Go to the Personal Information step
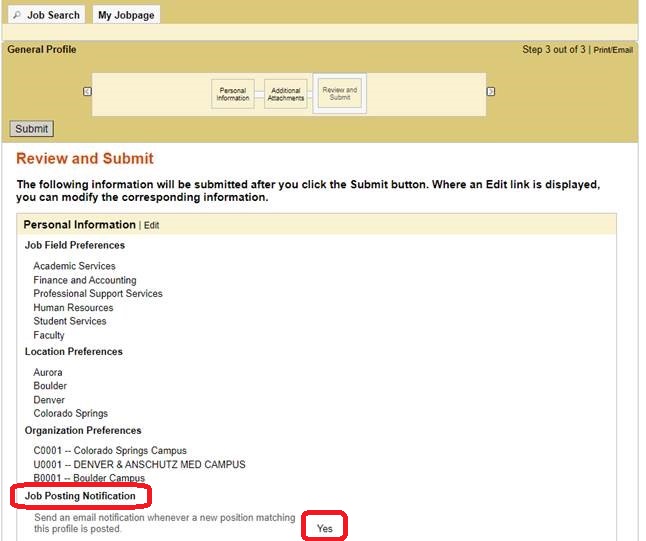 [x=233, y=94]
